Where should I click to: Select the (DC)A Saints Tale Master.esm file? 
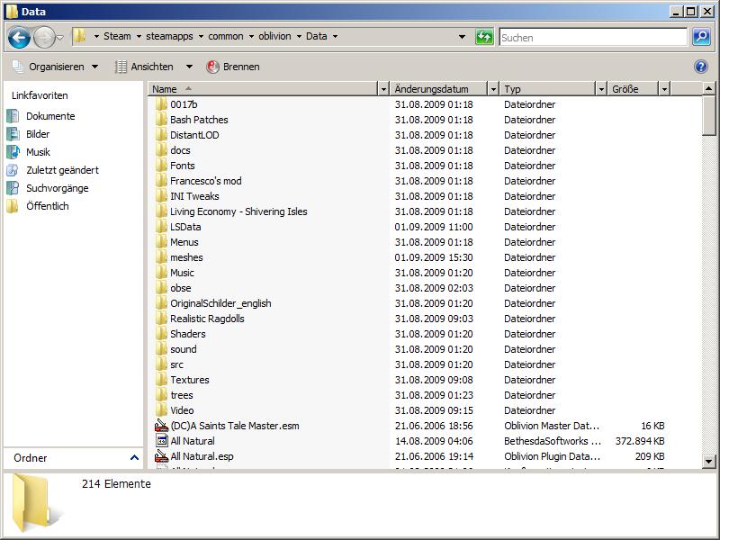tap(234, 426)
